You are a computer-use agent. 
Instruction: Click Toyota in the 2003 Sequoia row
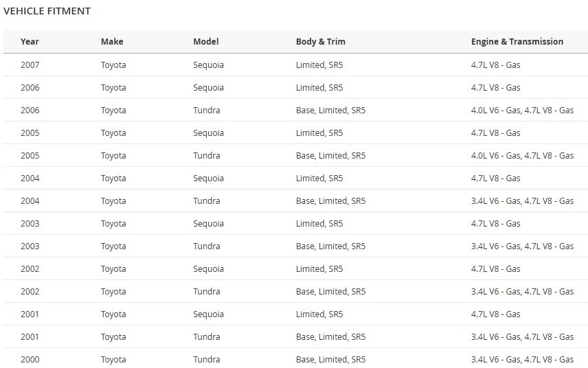pos(113,224)
